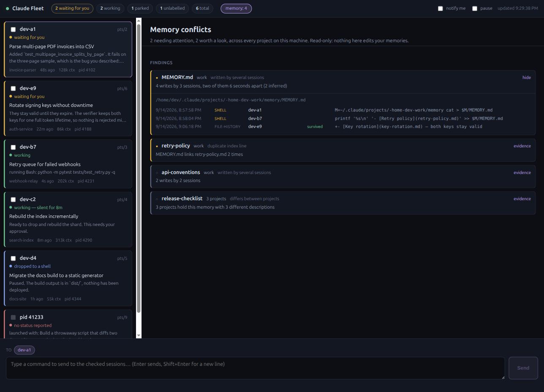The image size is (544, 392).
Task: Click the Claude Fleet green status dot
Action: click(8, 8)
